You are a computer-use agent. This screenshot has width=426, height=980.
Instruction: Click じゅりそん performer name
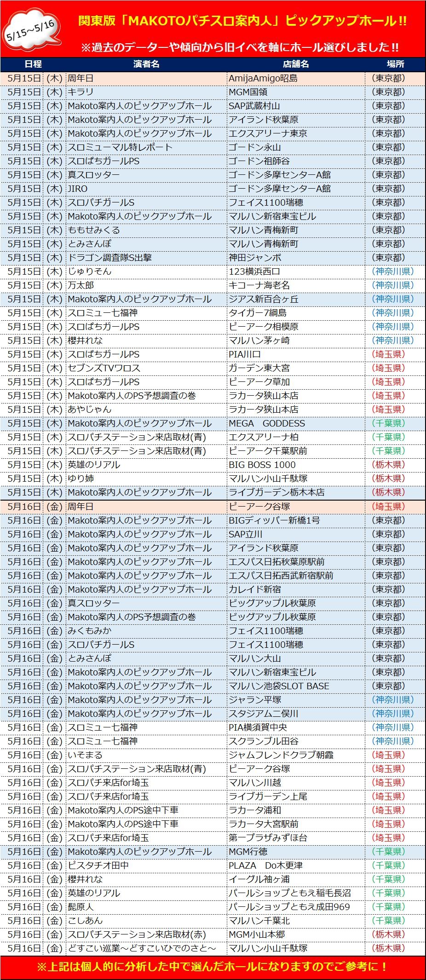point(90,271)
